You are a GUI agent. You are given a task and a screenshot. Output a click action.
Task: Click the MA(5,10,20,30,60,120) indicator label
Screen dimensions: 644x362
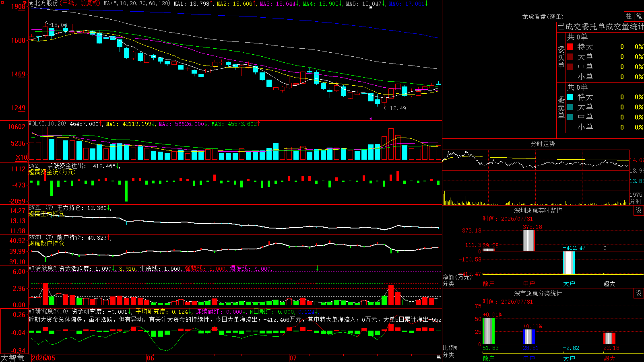(x=137, y=3)
